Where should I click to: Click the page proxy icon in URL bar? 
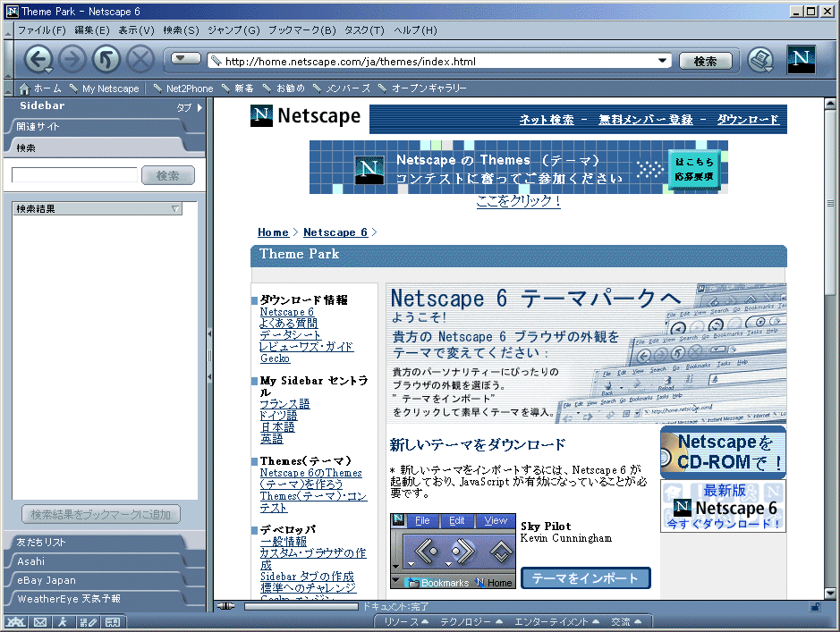pyautogui.click(x=216, y=61)
